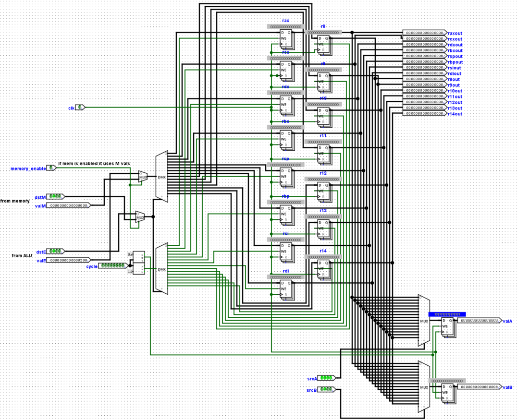The height and width of the screenshot is (420, 517).
Task: Select the valM 64-bit input pin
Action: coord(69,205)
